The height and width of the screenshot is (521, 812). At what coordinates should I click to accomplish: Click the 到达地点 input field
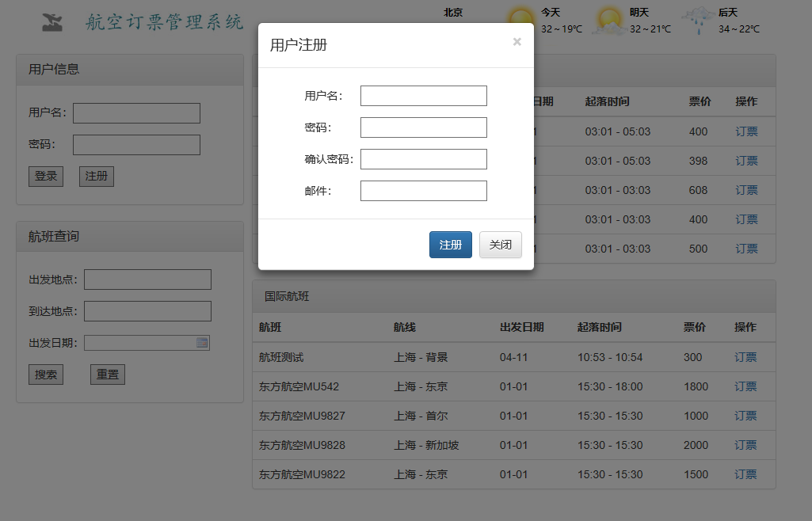click(x=147, y=311)
